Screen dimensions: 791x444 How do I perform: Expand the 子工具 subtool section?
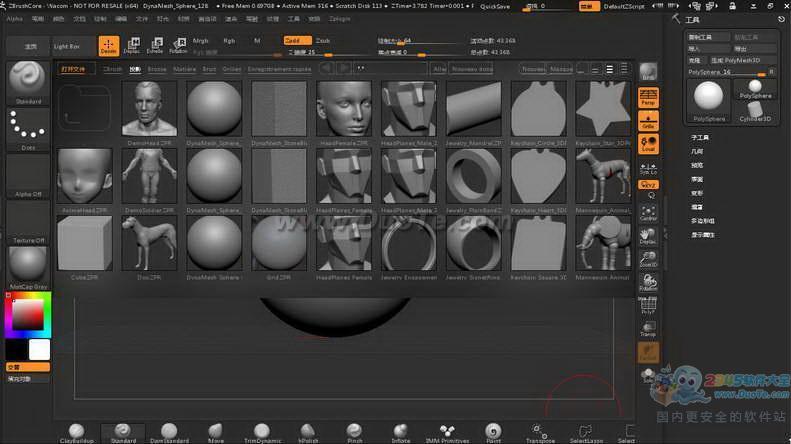(700, 137)
